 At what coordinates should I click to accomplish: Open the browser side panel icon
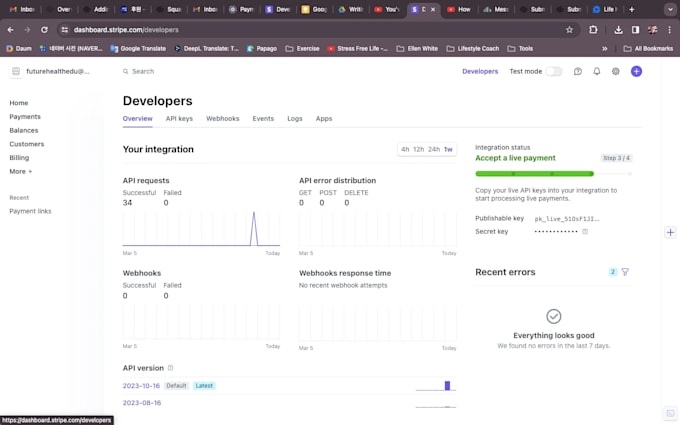(635, 30)
